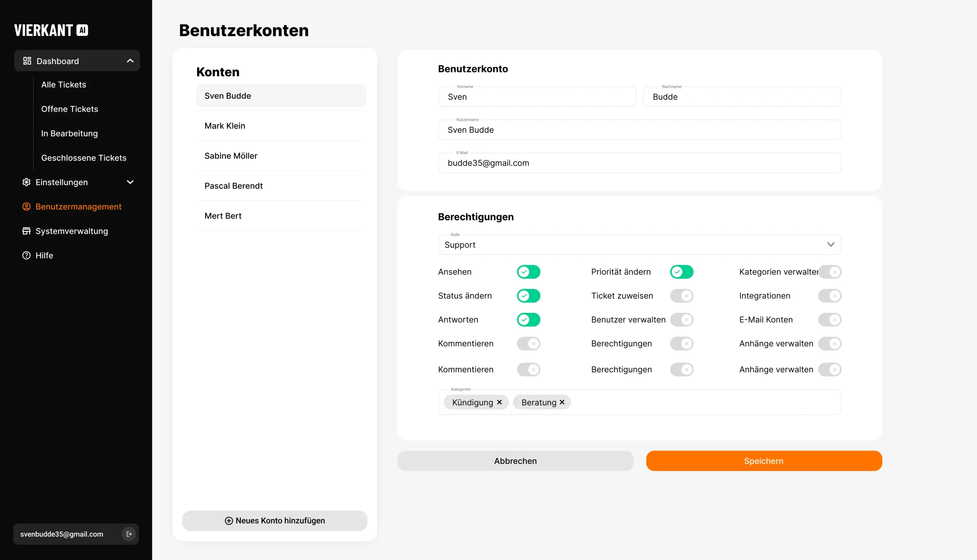
Task: Add a new account with Neues Konto hinzufügen
Action: point(274,521)
